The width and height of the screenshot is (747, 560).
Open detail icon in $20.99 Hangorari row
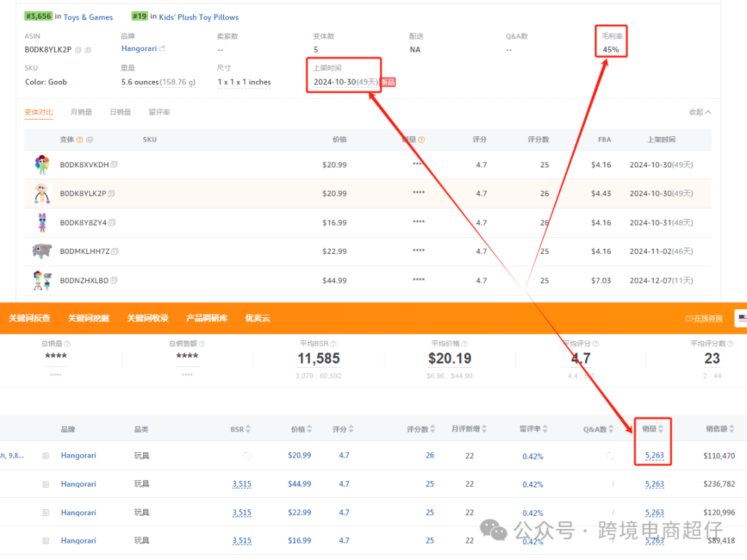(46, 456)
